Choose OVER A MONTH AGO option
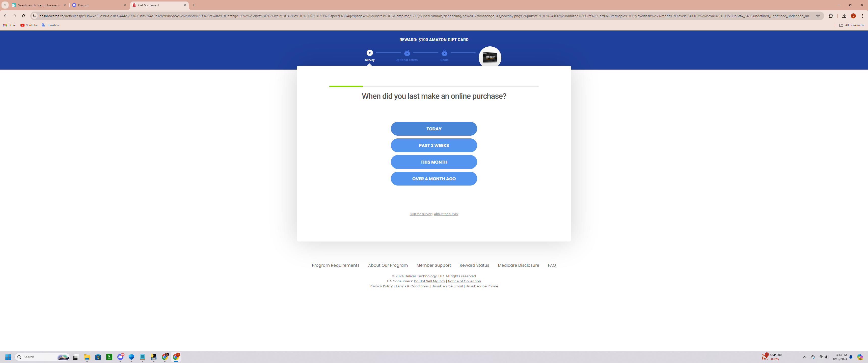The height and width of the screenshot is (363, 868). (434, 179)
